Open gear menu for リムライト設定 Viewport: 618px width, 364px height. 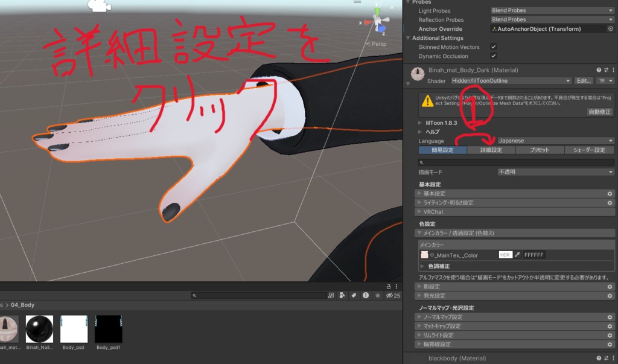[610, 335]
